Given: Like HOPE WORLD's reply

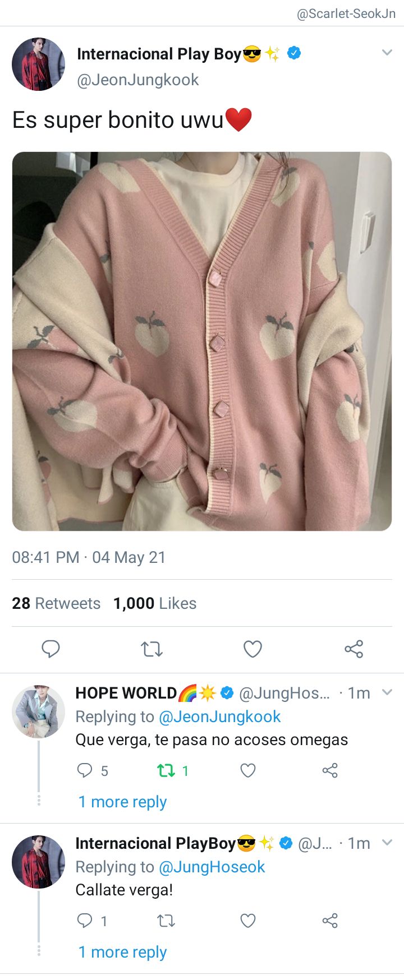Looking at the screenshot, I should tap(248, 771).
